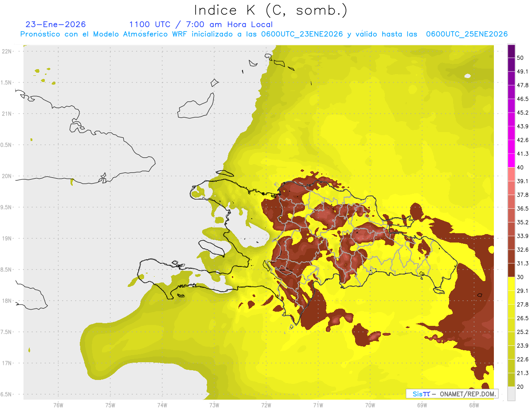The height and width of the screenshot is (411, 532).
Task: Click legend value 46.5
Action: click(x=523, y=99)
